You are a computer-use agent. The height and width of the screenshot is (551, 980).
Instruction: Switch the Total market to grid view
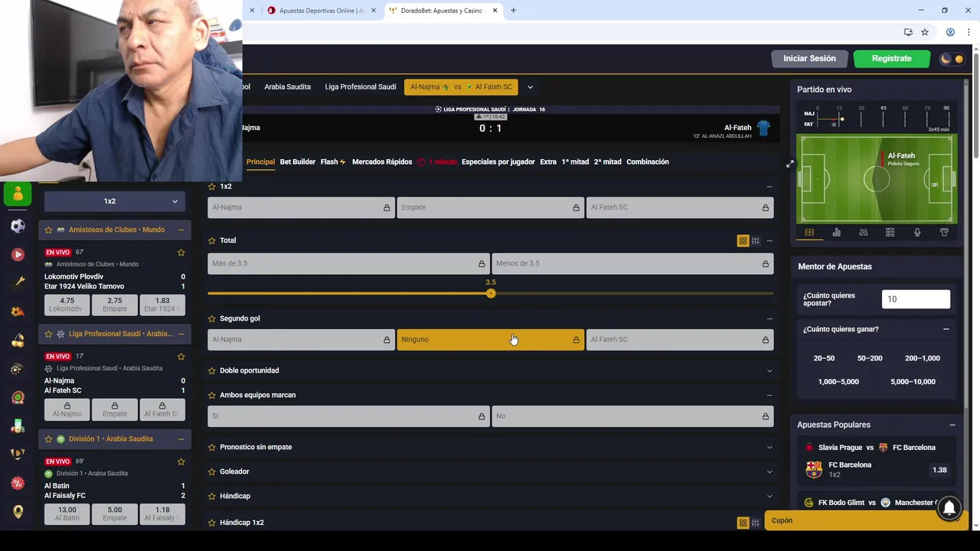tap(743, 240)
